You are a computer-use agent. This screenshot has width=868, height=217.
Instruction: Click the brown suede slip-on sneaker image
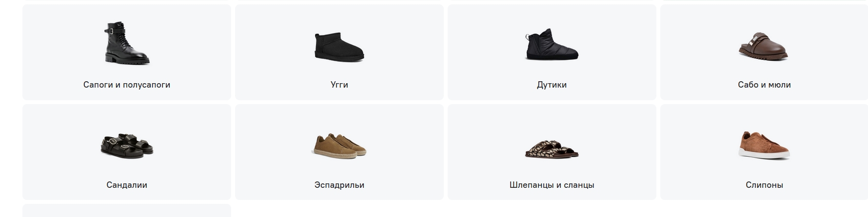pyautogui.click(x=764, y=145)
